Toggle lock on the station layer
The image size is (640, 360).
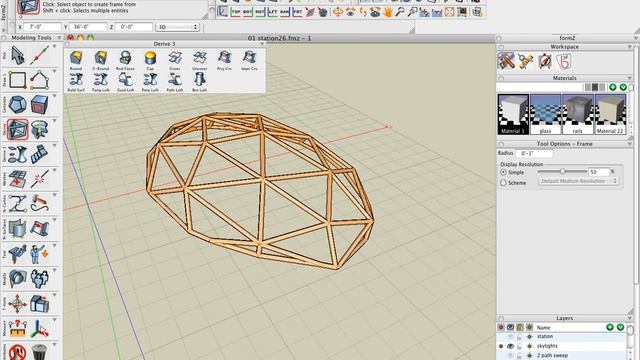[520, 337]
